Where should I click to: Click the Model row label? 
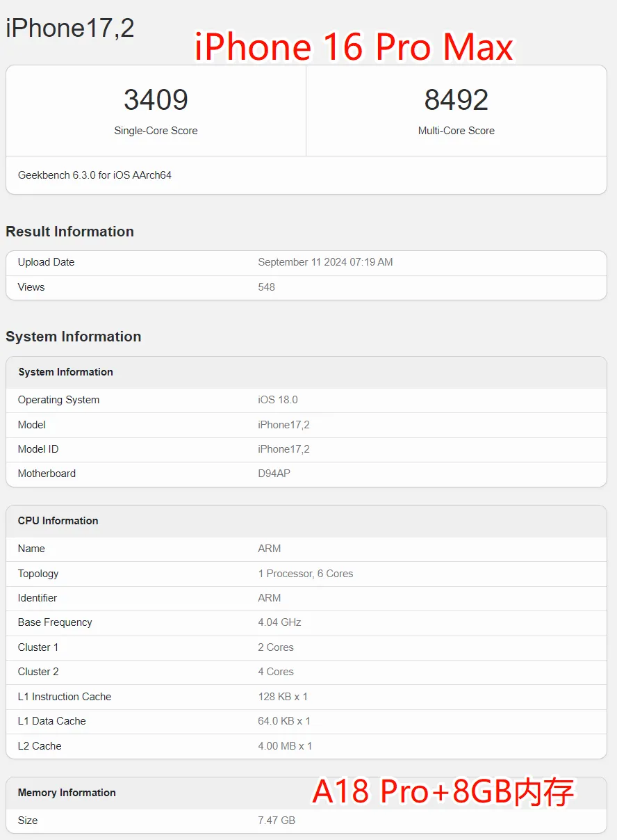[32, 425]
